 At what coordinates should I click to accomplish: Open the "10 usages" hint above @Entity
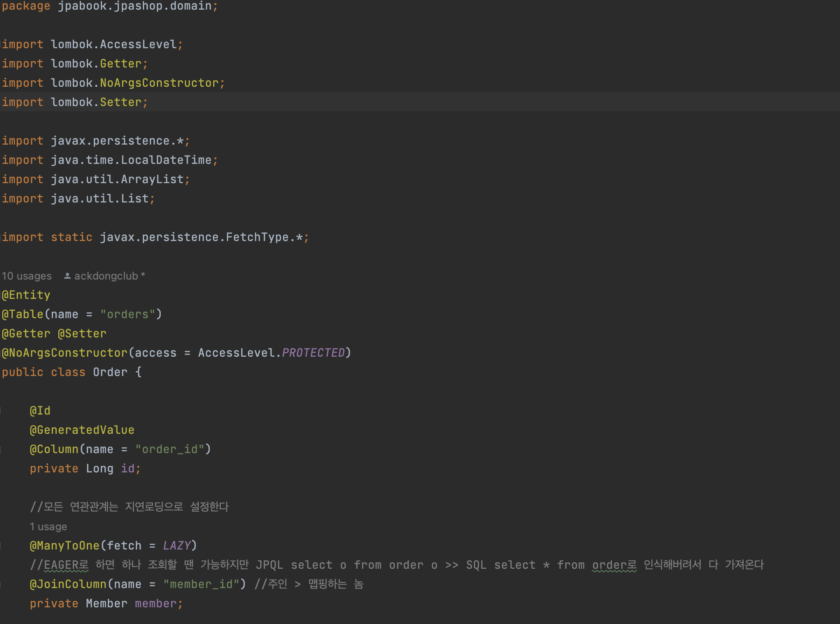point(27,276)
